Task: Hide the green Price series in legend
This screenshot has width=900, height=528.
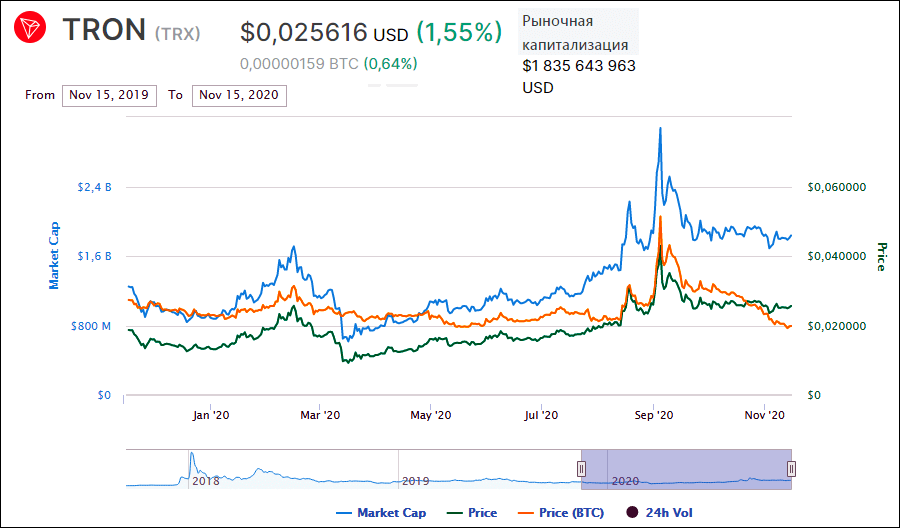Action: tap(471, 513)
